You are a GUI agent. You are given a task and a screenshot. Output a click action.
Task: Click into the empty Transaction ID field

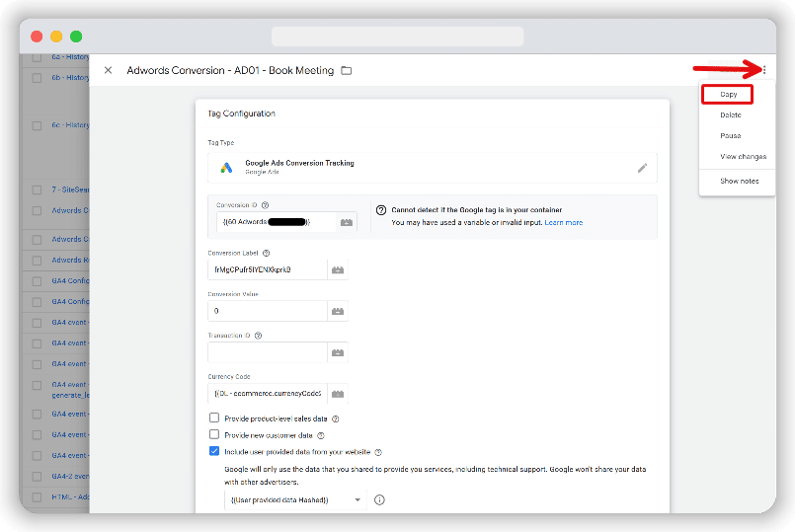pyautogui.click(x=268, y=352)
